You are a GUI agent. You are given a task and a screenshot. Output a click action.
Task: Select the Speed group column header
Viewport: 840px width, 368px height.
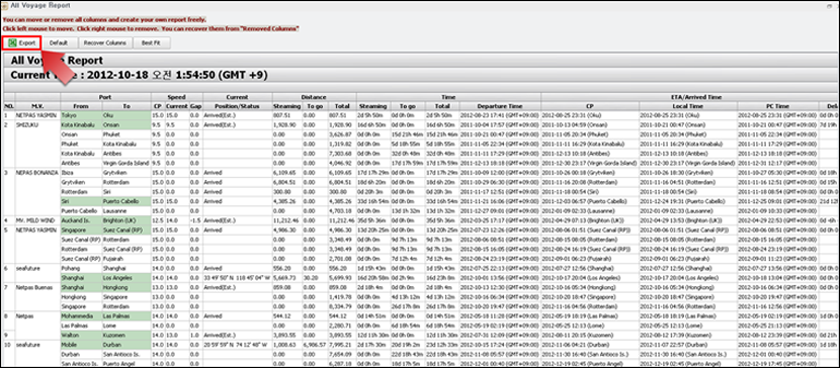pyautogui.click(x=177, y=97)
